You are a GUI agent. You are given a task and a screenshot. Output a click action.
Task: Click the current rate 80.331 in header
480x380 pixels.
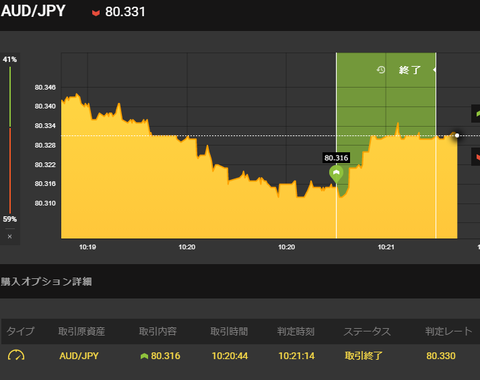pos(125,12)
